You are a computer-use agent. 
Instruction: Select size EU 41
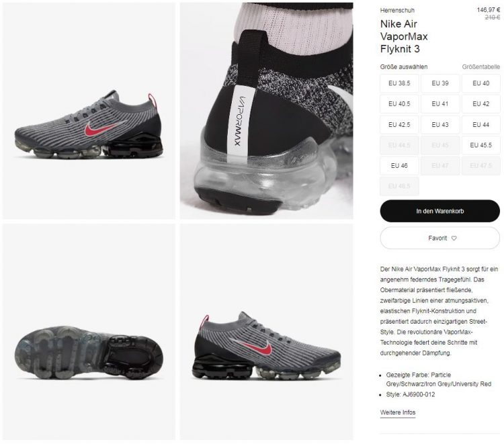440,103
